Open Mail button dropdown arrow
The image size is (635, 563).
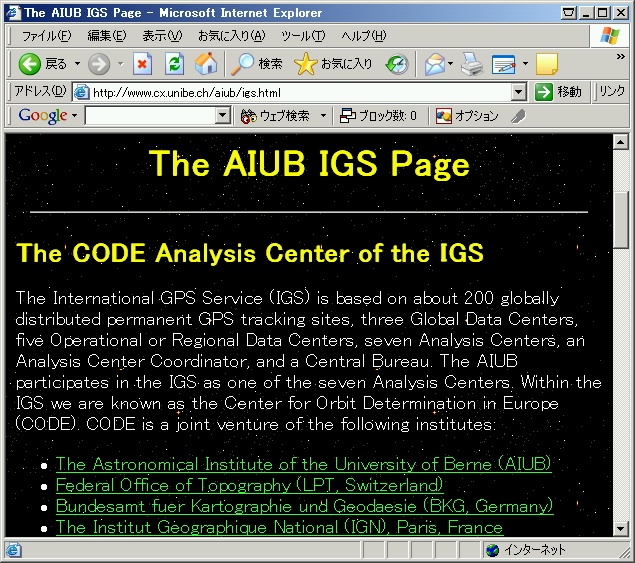pyautogui.click(x=450, y=64)
